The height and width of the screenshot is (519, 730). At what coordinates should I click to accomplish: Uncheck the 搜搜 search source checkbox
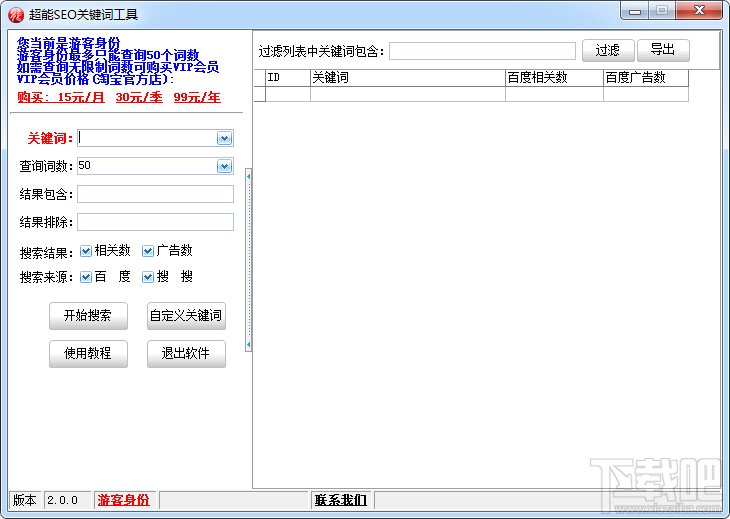(148, 277)
